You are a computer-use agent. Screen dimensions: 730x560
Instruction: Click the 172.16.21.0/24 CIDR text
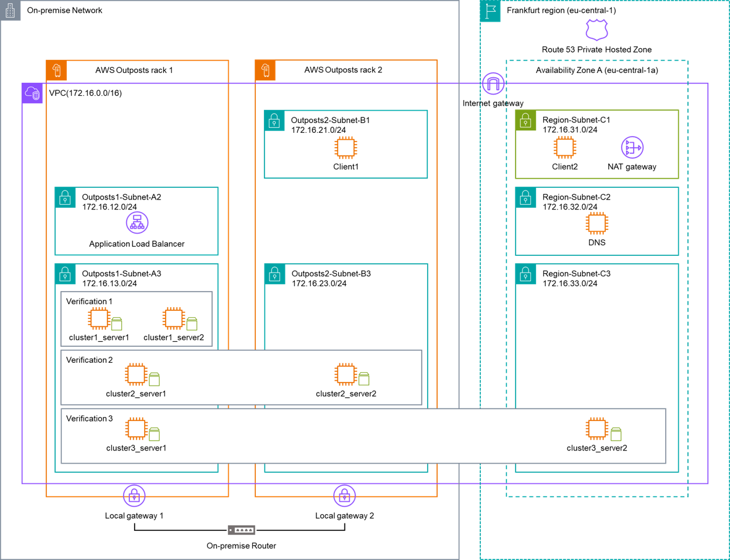(318, 130)
